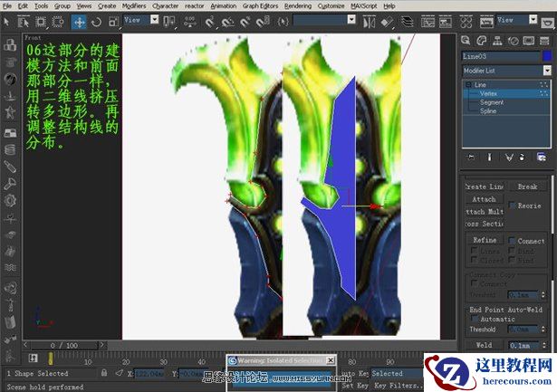Click the Mirror tool icon
Viewport: 557px width, 392px height.
click(x=369, y=23)
